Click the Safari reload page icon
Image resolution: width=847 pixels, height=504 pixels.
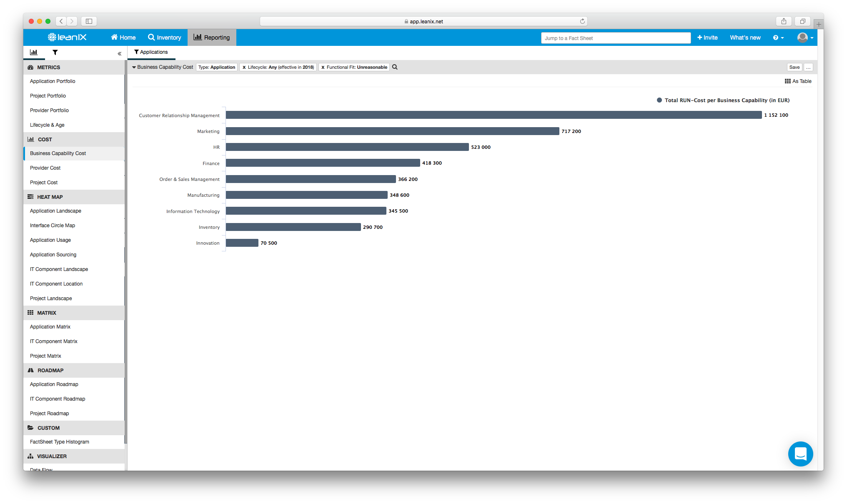point(582,21)
